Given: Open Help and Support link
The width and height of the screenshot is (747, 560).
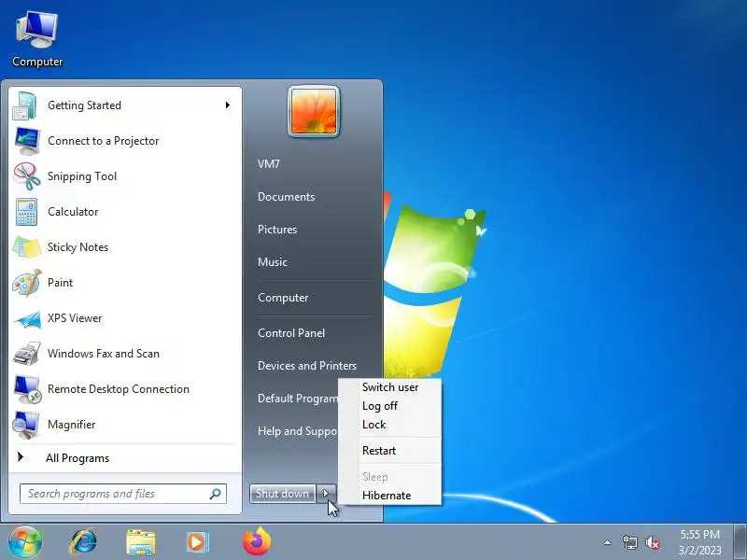Looking at the screenshot, I should point(297,431).
